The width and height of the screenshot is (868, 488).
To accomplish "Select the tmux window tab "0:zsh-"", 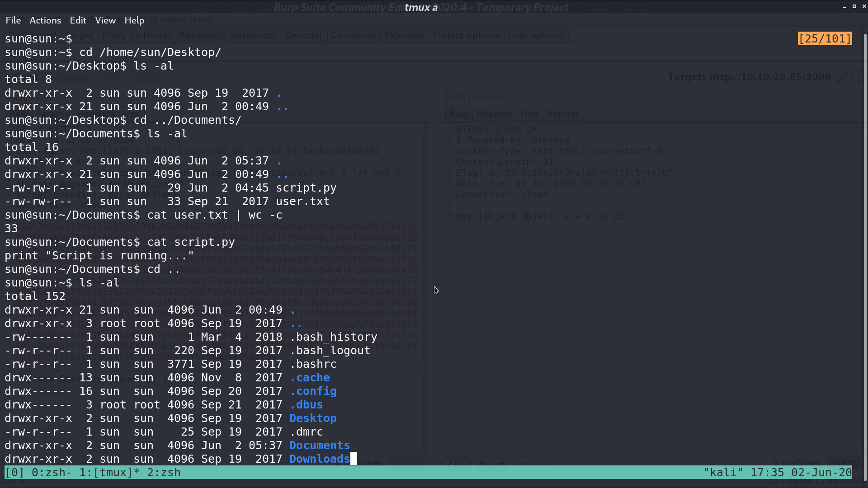I will coord(52,473).
